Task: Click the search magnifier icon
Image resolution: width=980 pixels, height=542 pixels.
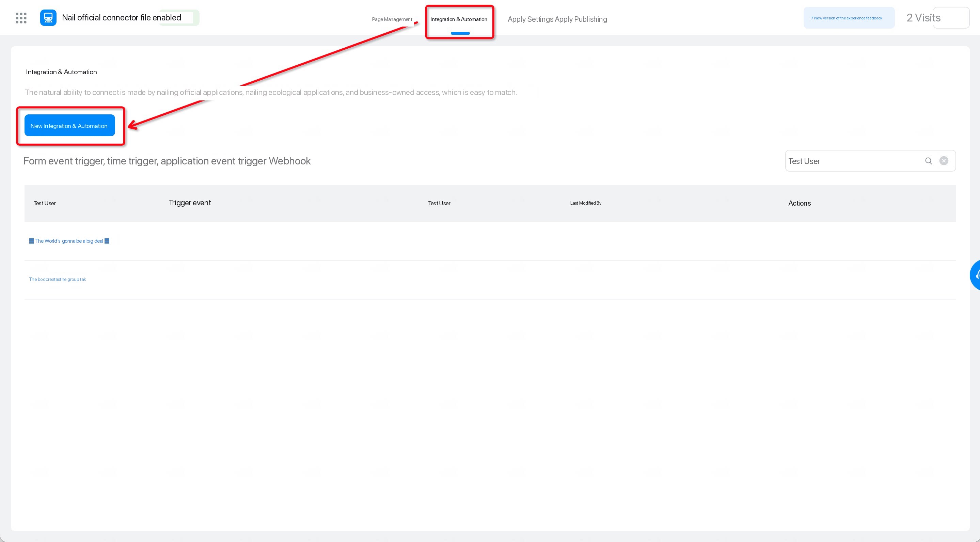Action: [928, 161]
